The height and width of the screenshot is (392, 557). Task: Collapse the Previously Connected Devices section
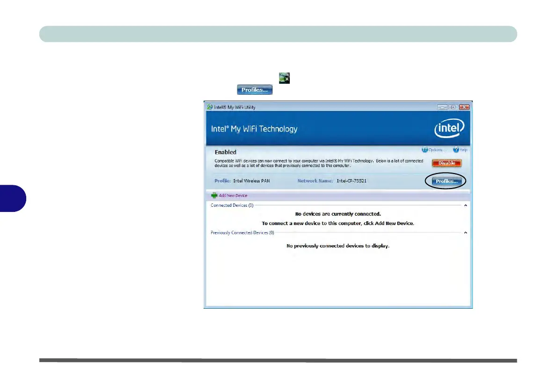[x=465, y=232]
